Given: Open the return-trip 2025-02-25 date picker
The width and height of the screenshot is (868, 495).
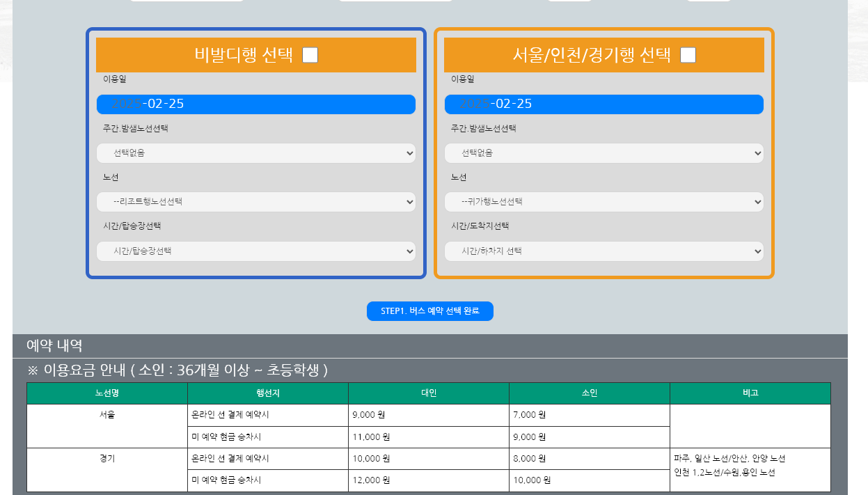Looking at the screenshot, I should click(603, 104).
